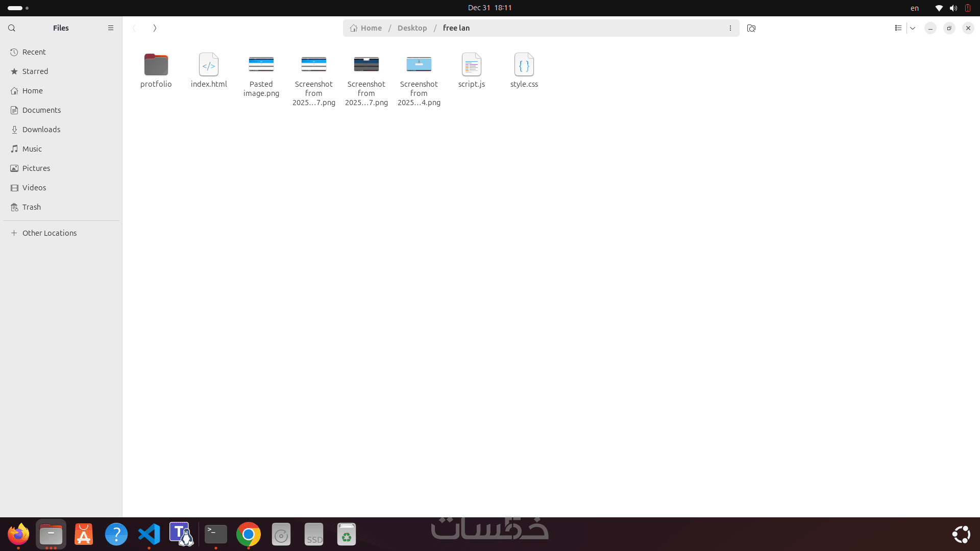Select Trash in the sidebar
980x551 pixels.
[x=32, y=207]
